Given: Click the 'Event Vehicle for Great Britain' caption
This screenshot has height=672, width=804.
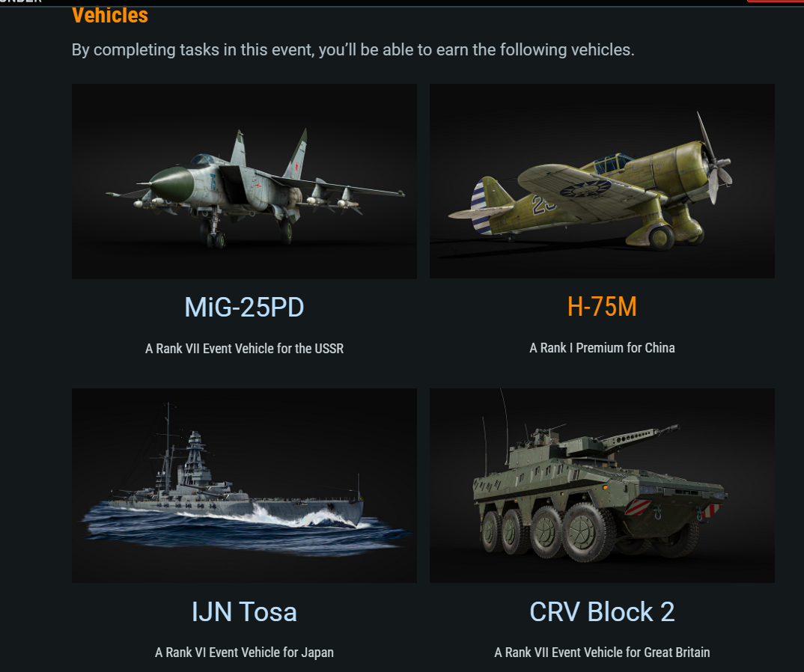Looking at the screenshot, I should point(602,653).
